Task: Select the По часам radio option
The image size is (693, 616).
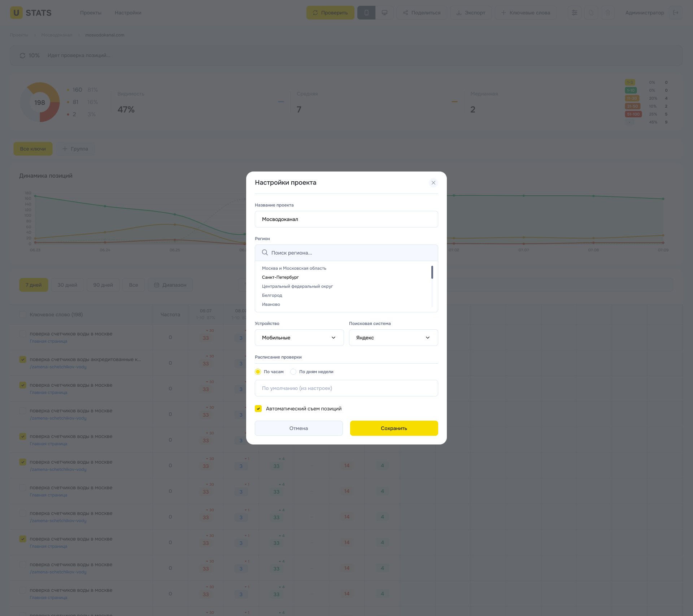Action: [x=258, y=372]
